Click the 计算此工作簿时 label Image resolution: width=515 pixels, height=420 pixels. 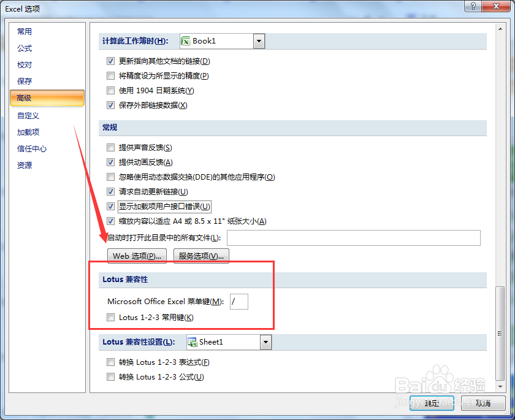(x=135, y=41)
